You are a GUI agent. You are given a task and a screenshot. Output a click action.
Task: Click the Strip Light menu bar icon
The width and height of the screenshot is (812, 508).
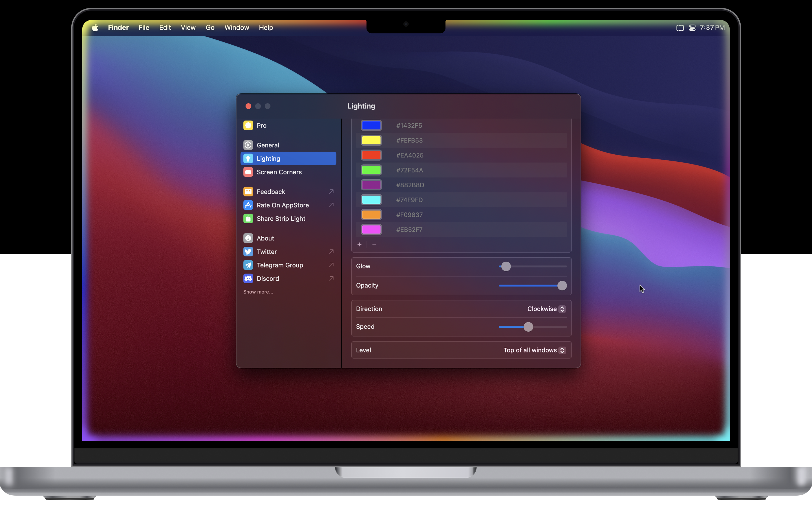[x=680, y=28]
